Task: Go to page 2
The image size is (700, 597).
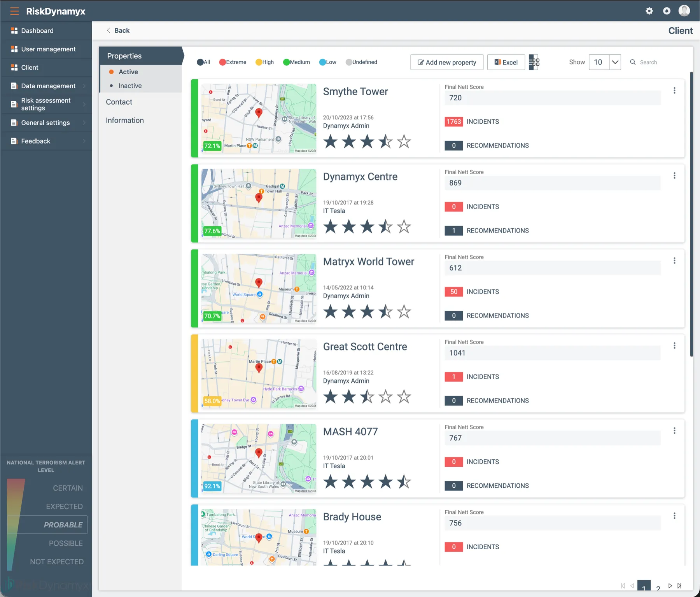Action: pos(658,588)
